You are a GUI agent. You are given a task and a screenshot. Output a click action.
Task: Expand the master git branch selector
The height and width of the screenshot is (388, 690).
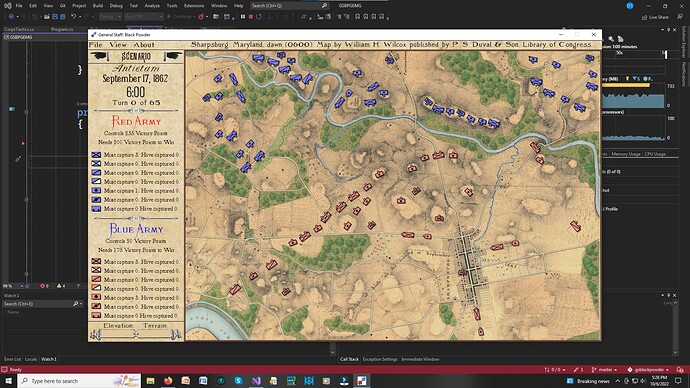605,370
